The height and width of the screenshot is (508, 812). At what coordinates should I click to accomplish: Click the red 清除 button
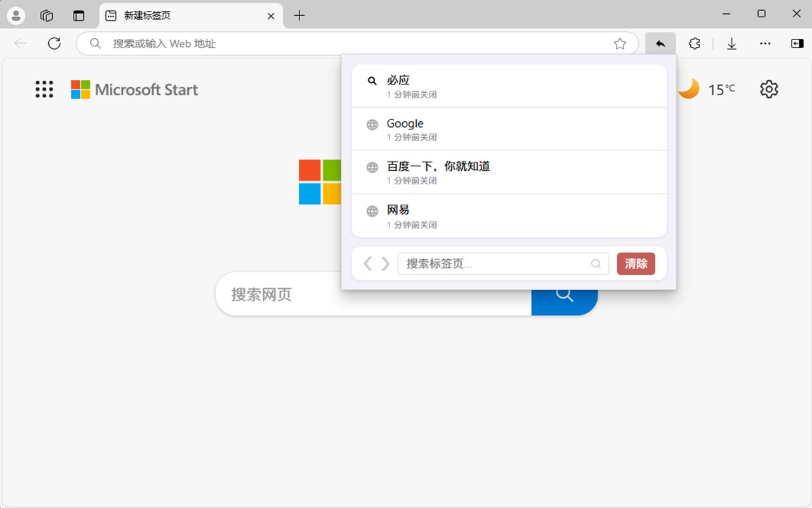pyautogui.click(x=636, y=264)
